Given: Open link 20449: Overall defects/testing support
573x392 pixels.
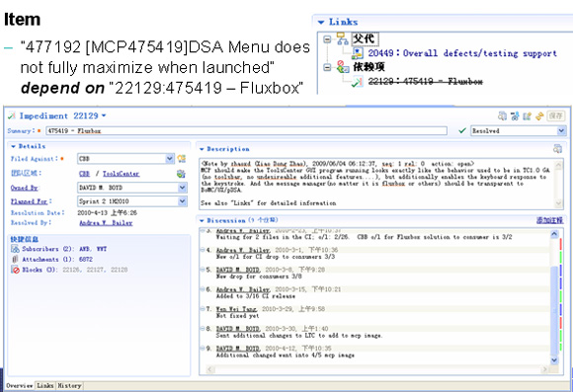Looking at the screenshot, I should (x=462, y=53).
